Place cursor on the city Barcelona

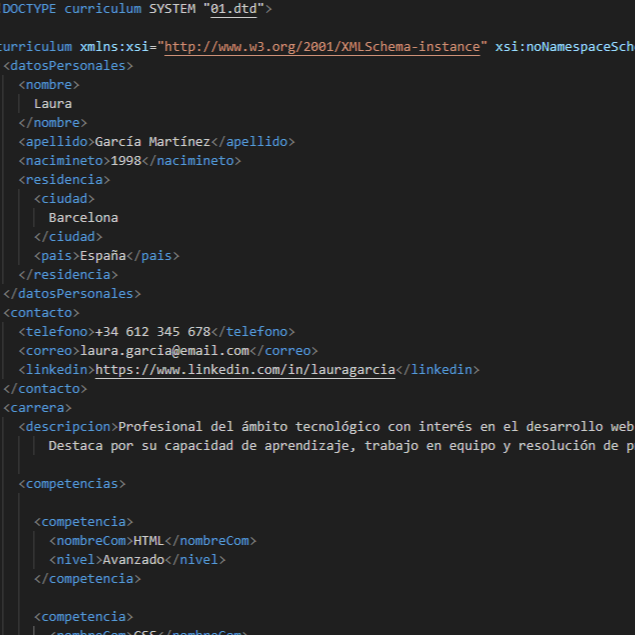coord(83,218)
